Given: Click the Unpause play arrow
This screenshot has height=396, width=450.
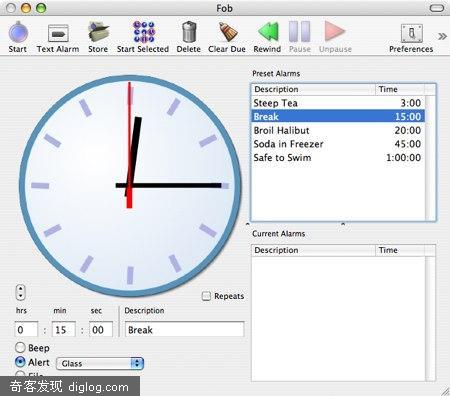Looking at the screenshot, I should [334, 32].
